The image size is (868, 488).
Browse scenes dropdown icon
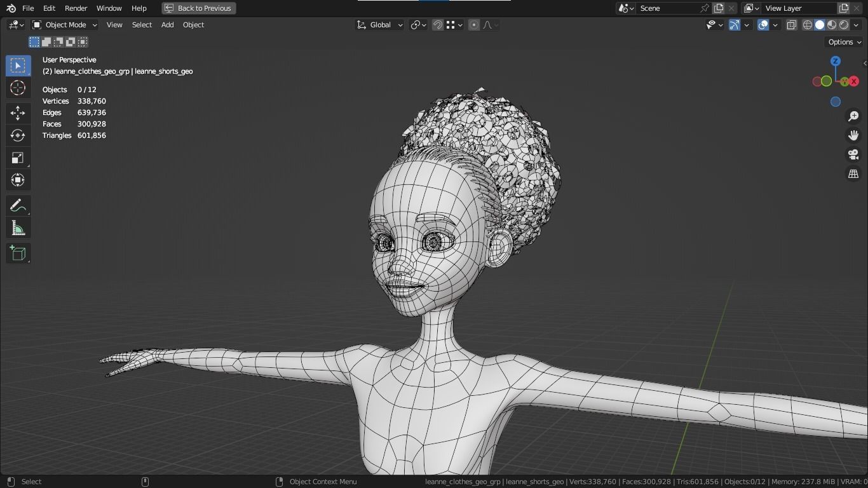click(626, 8)
